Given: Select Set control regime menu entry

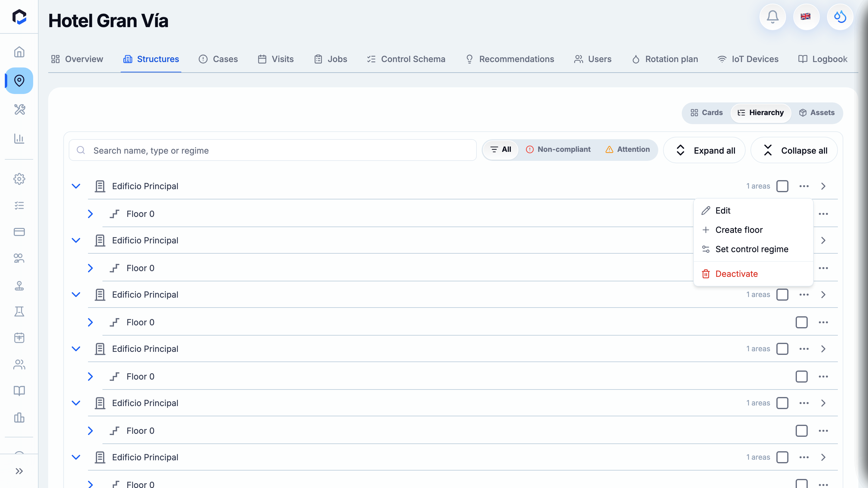Looking at the screenshot, I should (x=753, y=249).
